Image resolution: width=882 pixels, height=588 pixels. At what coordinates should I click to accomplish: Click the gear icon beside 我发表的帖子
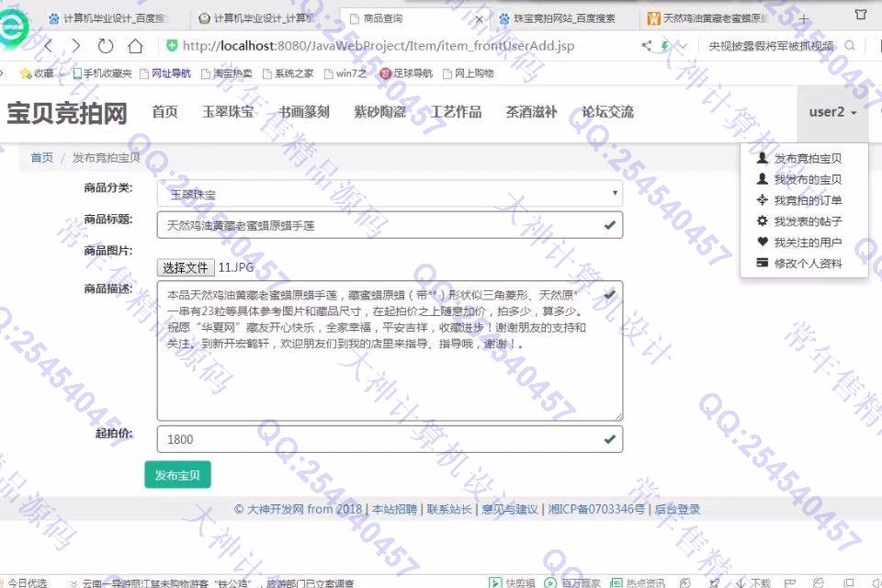coord(763,220)
